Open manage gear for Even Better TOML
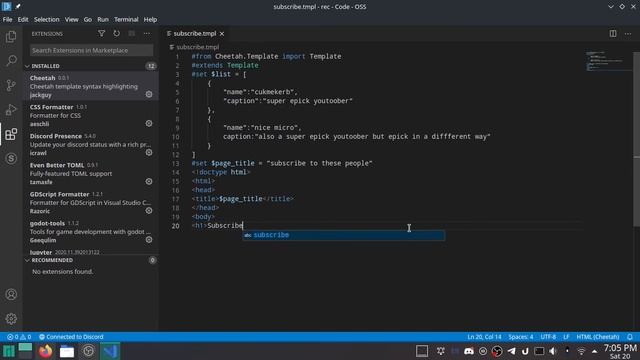Viewport: 640px width, 360px height. (x=149, y=181)
